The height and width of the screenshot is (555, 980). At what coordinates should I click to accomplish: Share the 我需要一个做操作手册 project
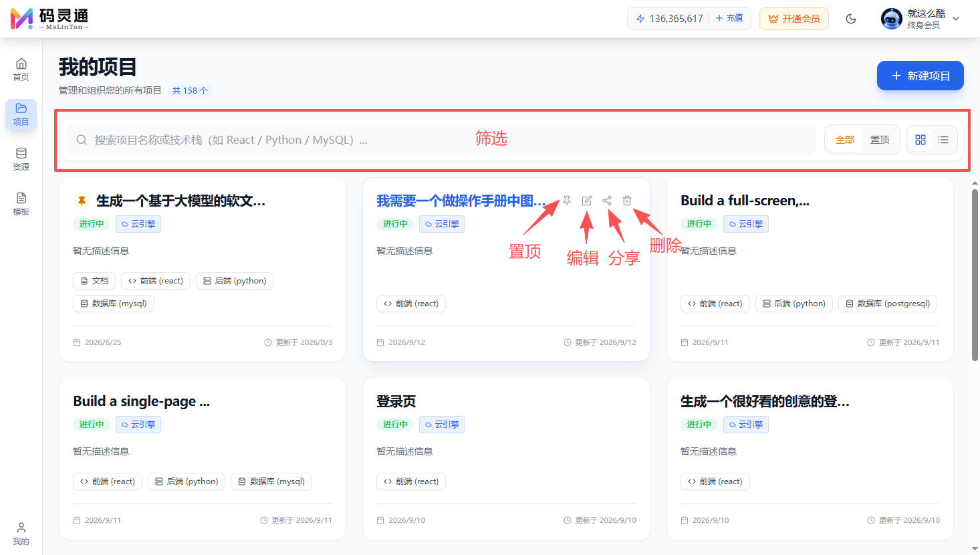607,201
